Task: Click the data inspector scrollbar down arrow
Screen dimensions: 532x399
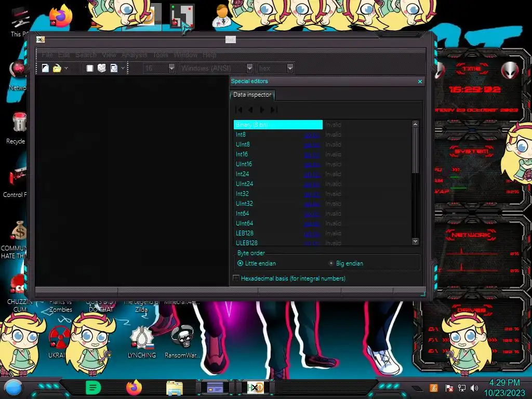Action: (415, 241)
